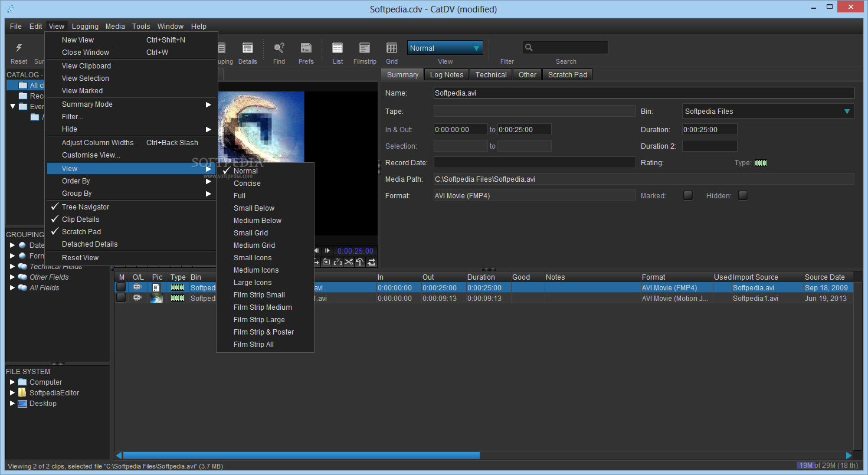868x475 pixels.
Task: Click the memory usage bar in status bar
Action: pyautogui.click(x=828, y=466)
